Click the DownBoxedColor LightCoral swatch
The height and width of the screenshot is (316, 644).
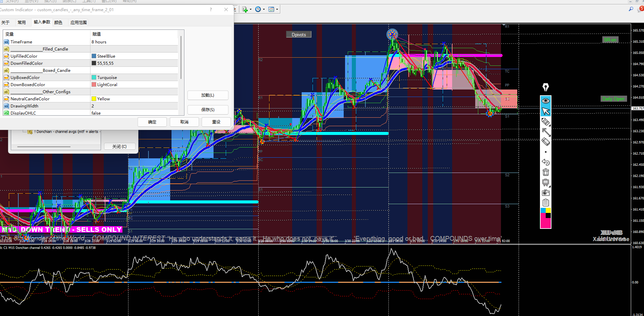(x=94, y=84)
